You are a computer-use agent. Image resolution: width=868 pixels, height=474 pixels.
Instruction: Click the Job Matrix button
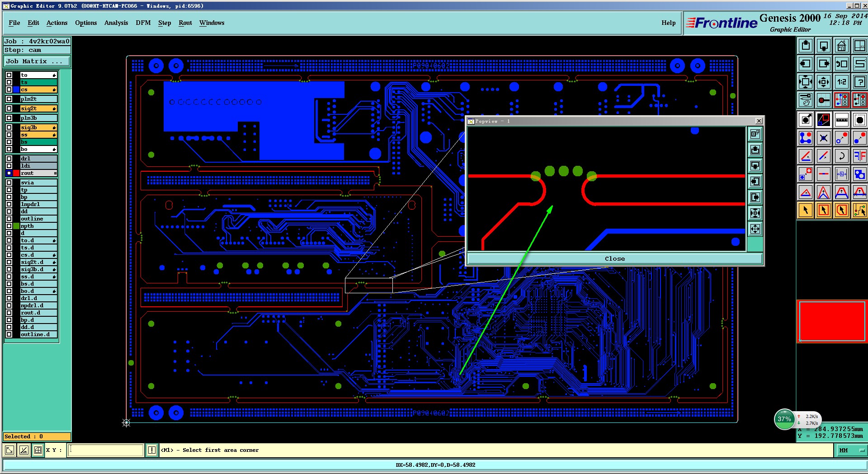point(38,61)
